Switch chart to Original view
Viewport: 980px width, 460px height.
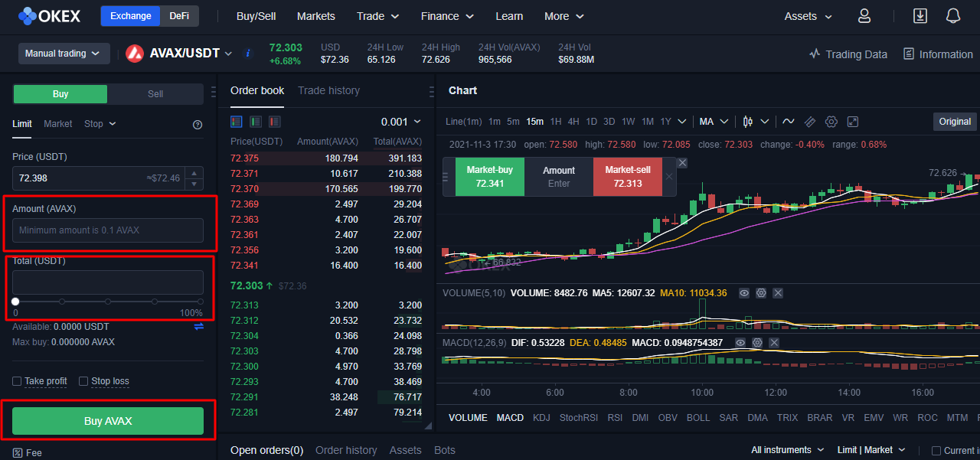(955, 122)
